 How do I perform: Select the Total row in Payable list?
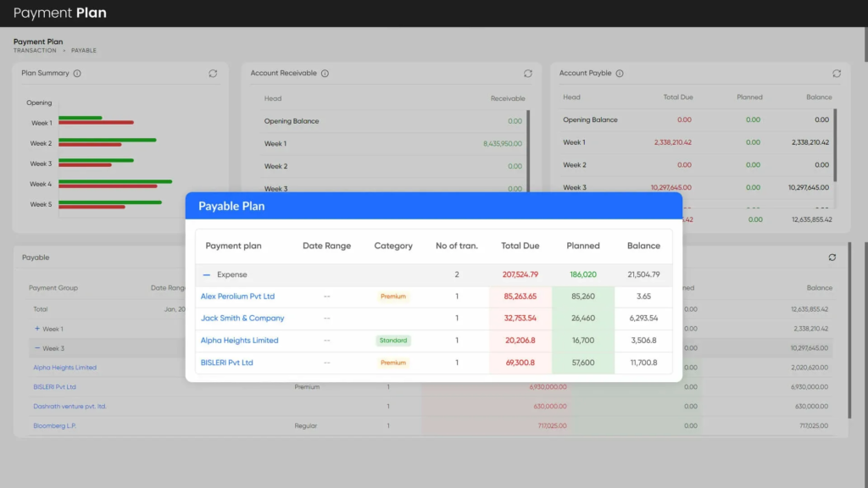pyautogui.click(x=431, y=309)
